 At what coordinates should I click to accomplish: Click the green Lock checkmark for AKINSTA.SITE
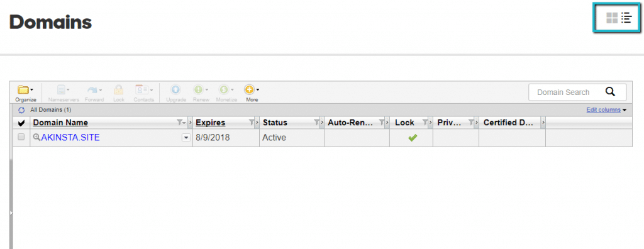point(413,138)
